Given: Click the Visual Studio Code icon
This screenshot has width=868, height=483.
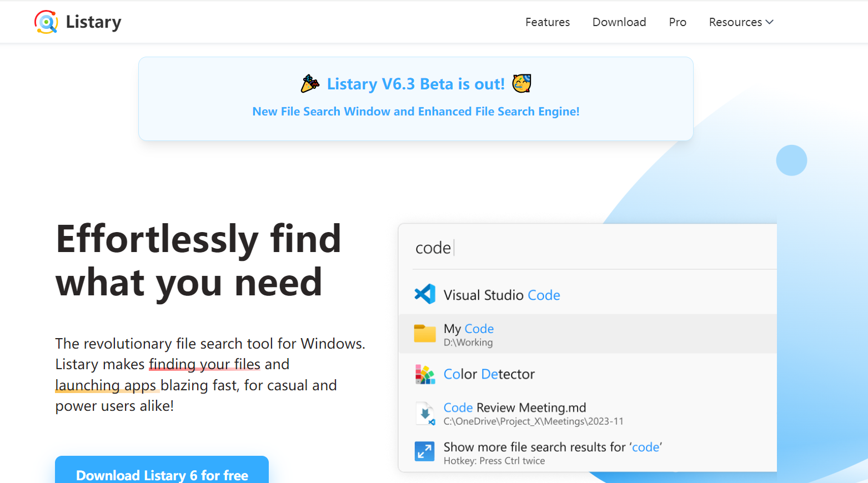Looking at the screenshot, I should 425,294.
